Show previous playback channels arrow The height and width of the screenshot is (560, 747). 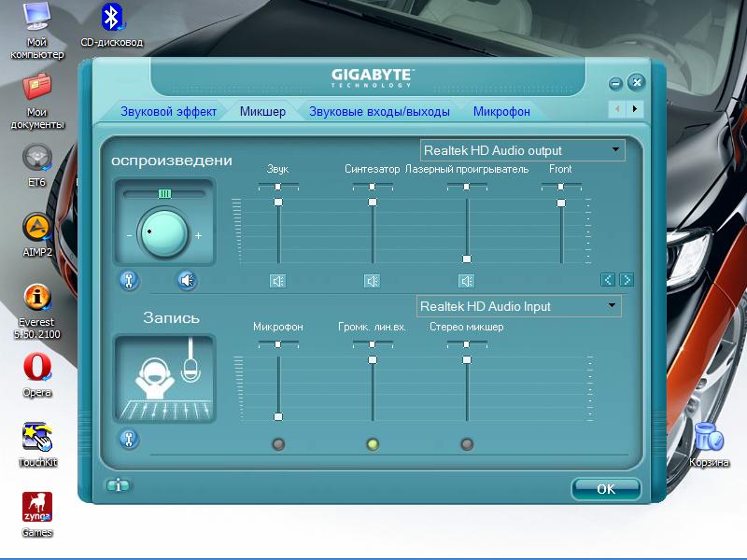pos(608,279)
